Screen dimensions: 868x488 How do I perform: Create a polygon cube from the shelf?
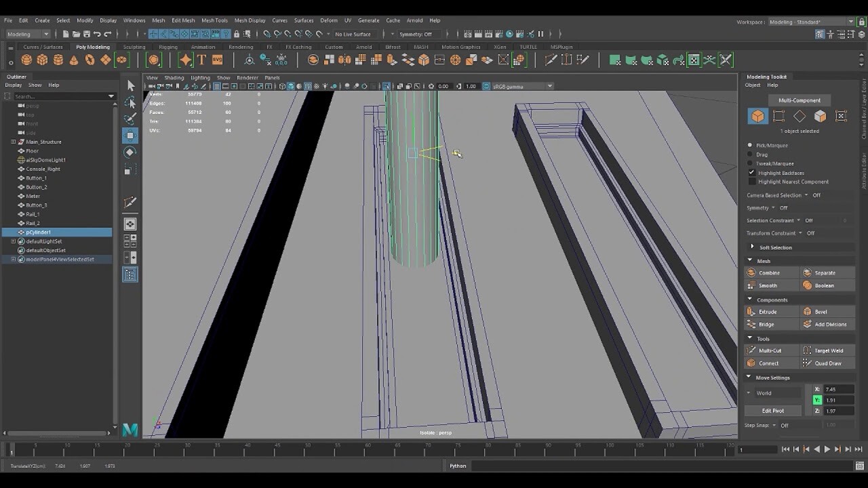(42, 60)
